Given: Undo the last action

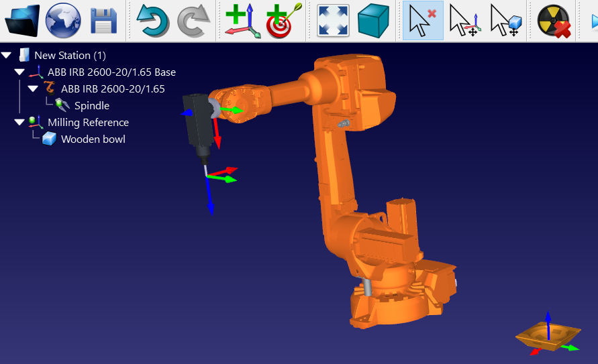Looking at the screenshot, I should coord(152,21).
